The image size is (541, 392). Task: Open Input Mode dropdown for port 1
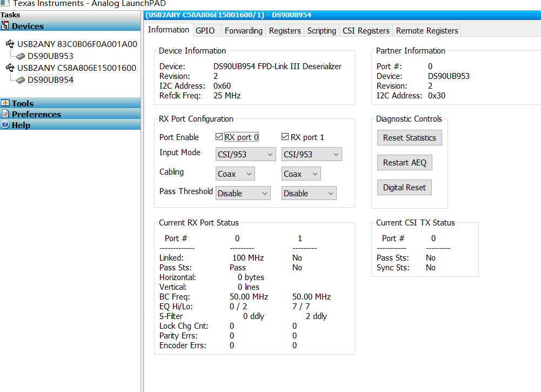pos(311,154)
